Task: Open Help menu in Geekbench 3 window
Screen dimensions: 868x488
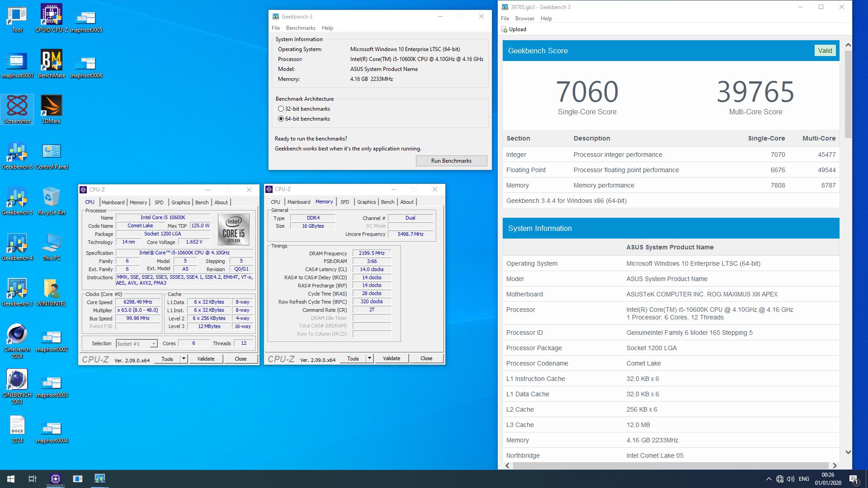Action: tap(327, 28)
